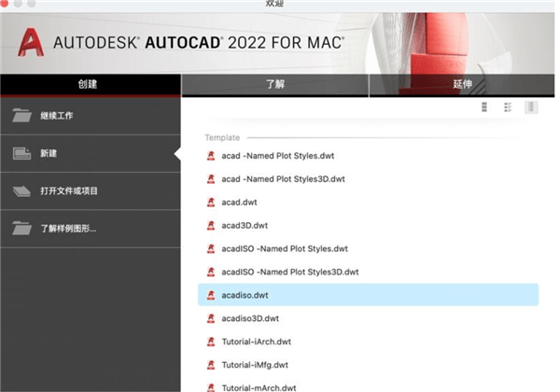Click the file icon beside acad3D.dwt
The height and width of the screenshot is (392, 560).
click(x=211, y=225)
